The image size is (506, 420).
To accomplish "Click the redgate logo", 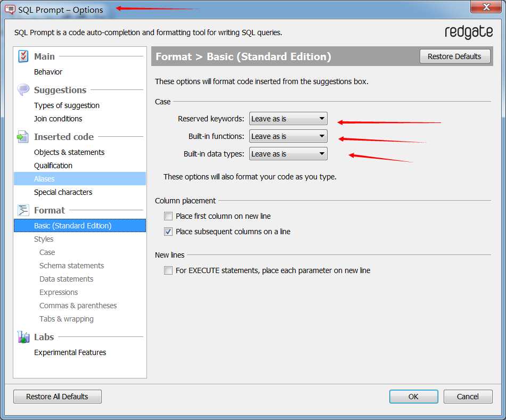I will click(469, 32).
